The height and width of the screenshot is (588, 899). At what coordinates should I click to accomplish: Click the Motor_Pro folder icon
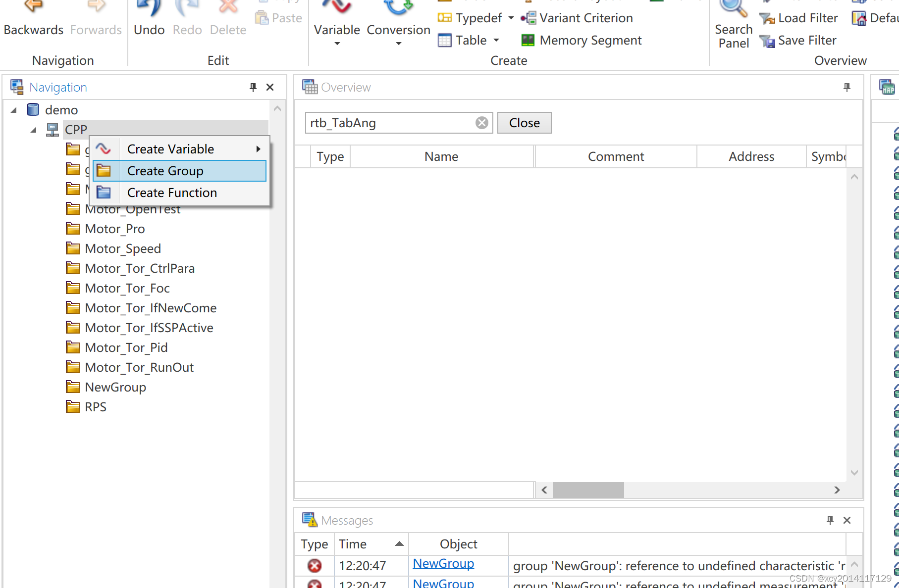(x=73, y=228)
